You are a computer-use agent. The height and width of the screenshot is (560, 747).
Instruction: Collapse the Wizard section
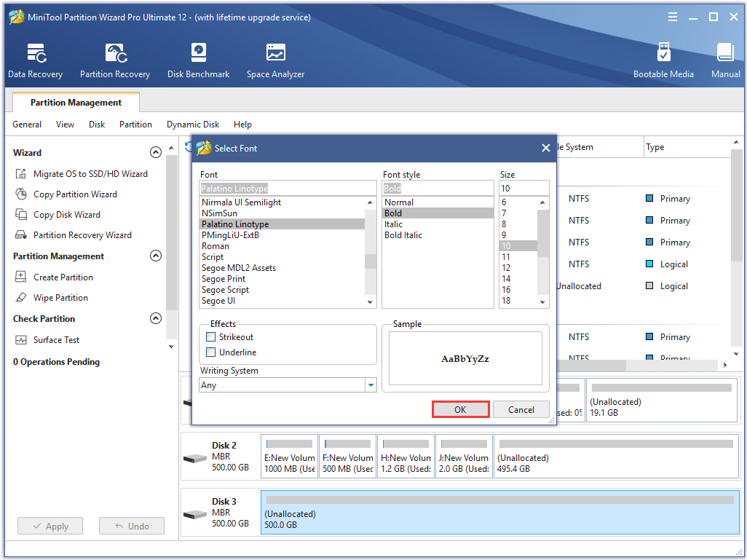tap(156, 152)
